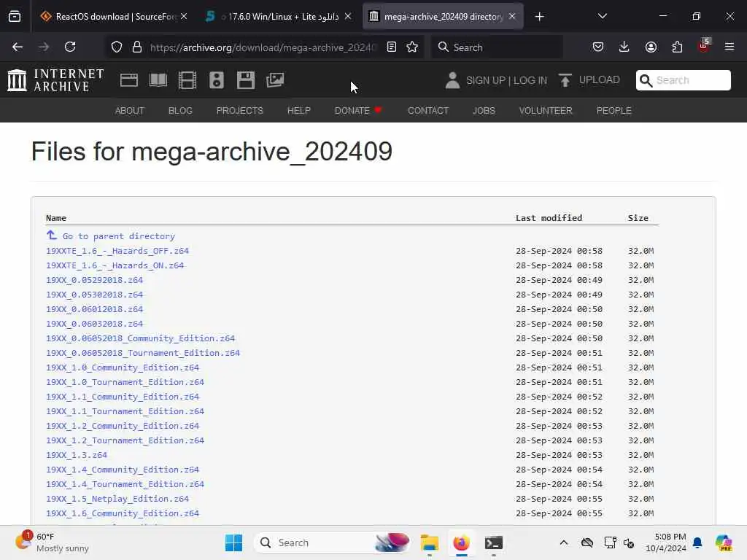This screenshot has height=560, width=747.
Task: Download 19XX_0.05292018.z64 file
Action: tap(94, 280)
